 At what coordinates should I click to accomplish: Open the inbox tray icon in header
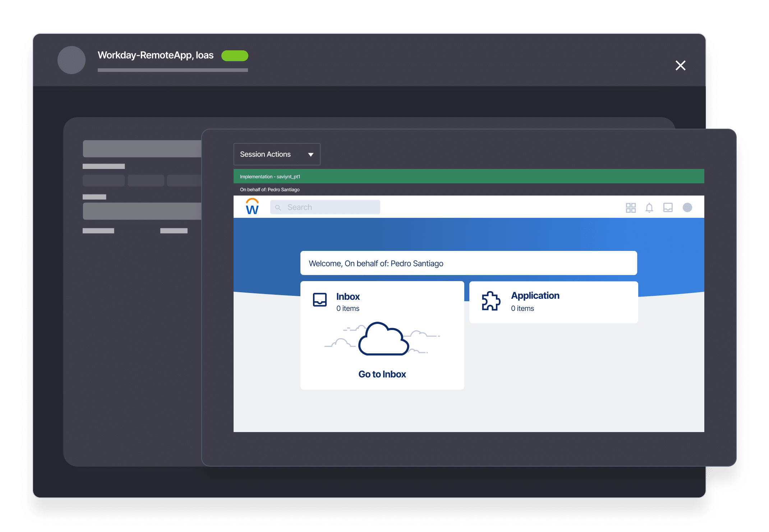coord(668,207)
